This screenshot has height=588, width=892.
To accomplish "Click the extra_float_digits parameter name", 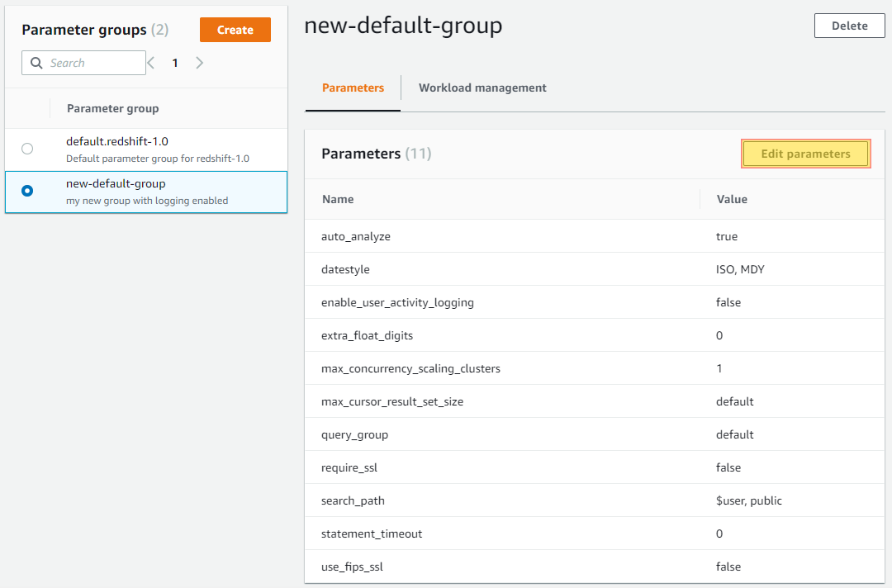I will 367,335.
